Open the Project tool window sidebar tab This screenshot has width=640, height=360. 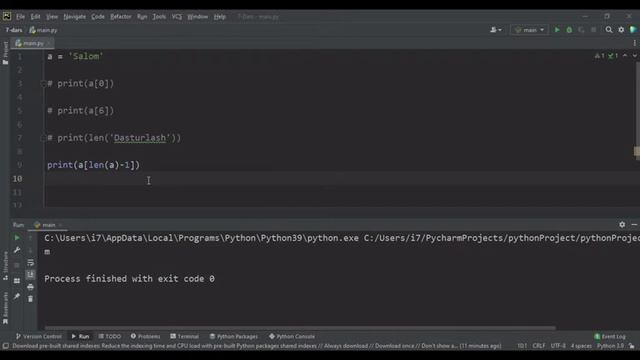pyautogui.click(x=5, y=53)
